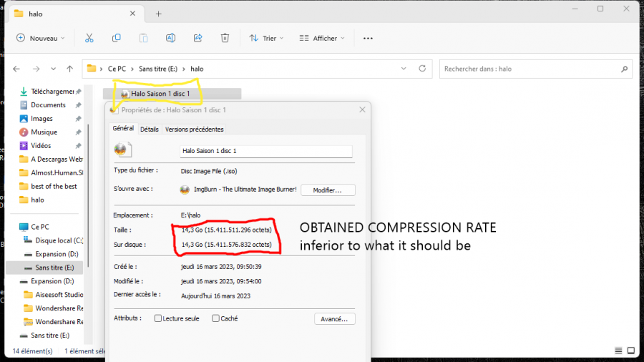Open the Nouveau dropdown menu

click(41, 38)
